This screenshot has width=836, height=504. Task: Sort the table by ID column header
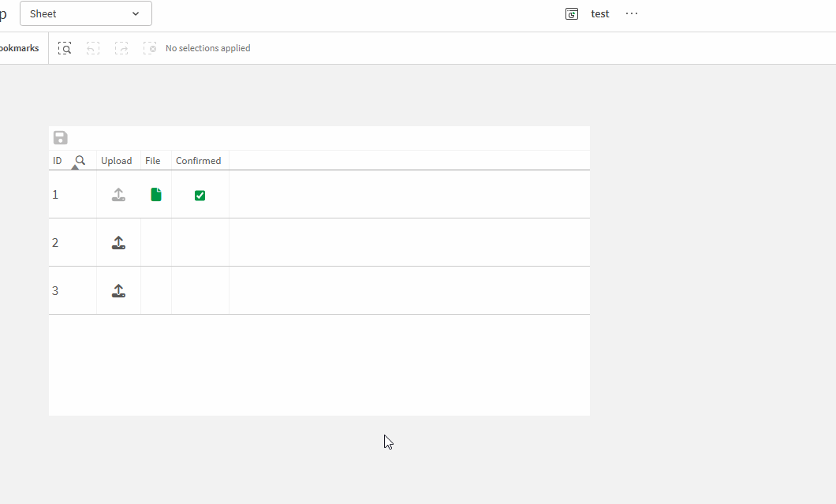point(58,161)
